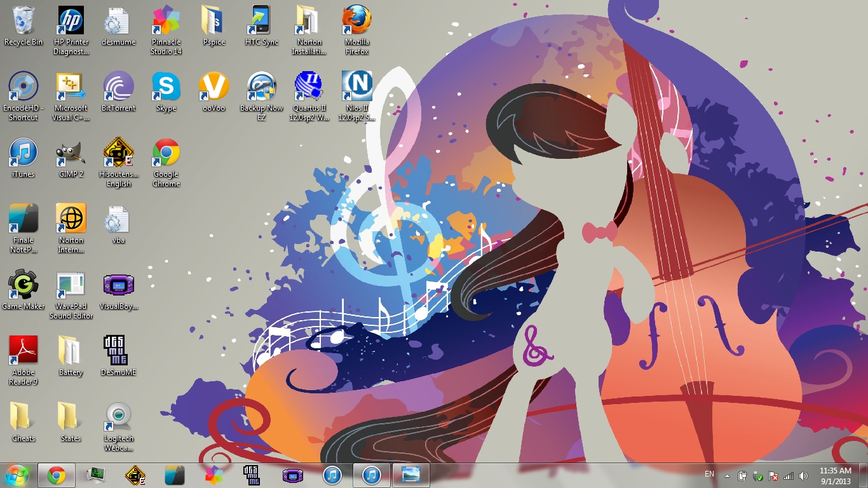Open the Recycle Bin on the desktop

click(24, 25)
